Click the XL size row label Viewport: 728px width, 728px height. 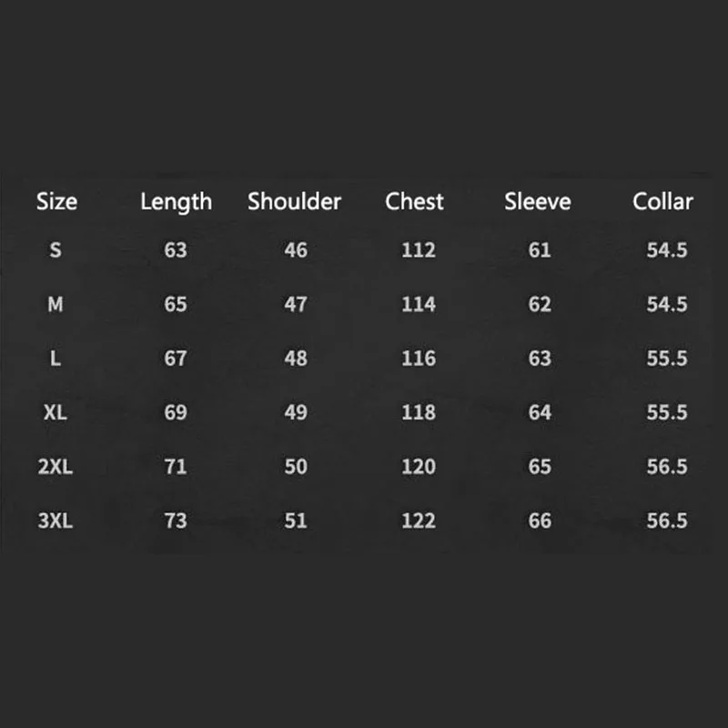coord(56,412)
